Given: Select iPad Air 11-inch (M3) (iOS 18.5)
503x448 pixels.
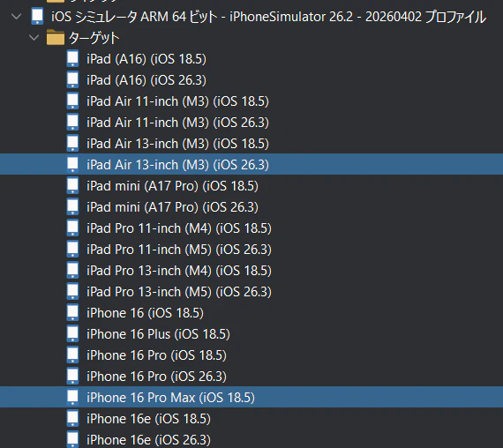Looking at the screenshot, I should (x=177, y=101).
